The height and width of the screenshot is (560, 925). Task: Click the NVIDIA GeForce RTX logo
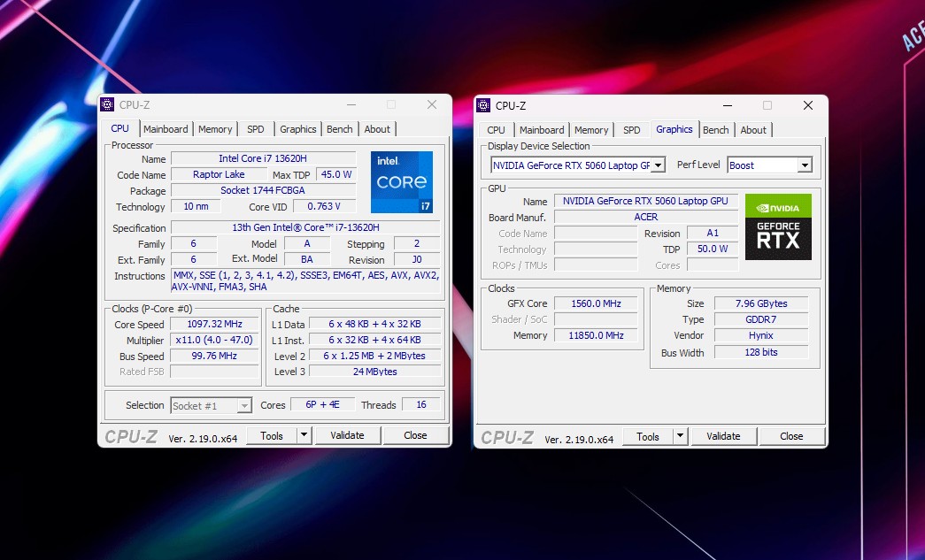[778, 227]
